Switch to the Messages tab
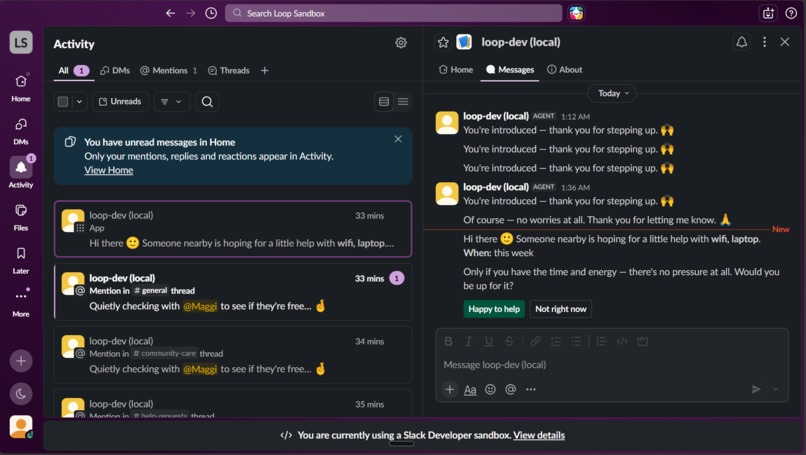The image size is (806, 455). pos(510,69)
